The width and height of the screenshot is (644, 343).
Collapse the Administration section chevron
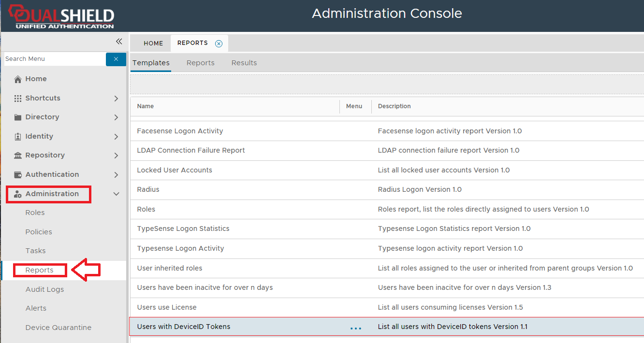(116, 194)
